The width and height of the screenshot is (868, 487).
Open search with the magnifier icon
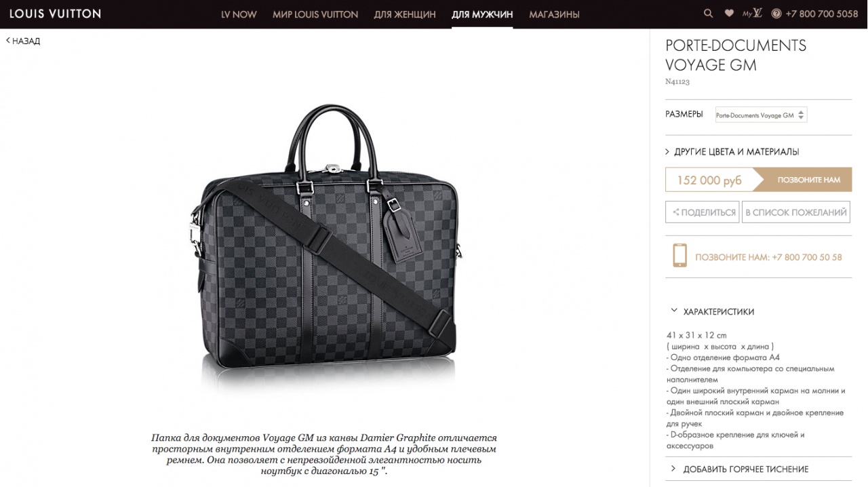click(x=709, y=14)
